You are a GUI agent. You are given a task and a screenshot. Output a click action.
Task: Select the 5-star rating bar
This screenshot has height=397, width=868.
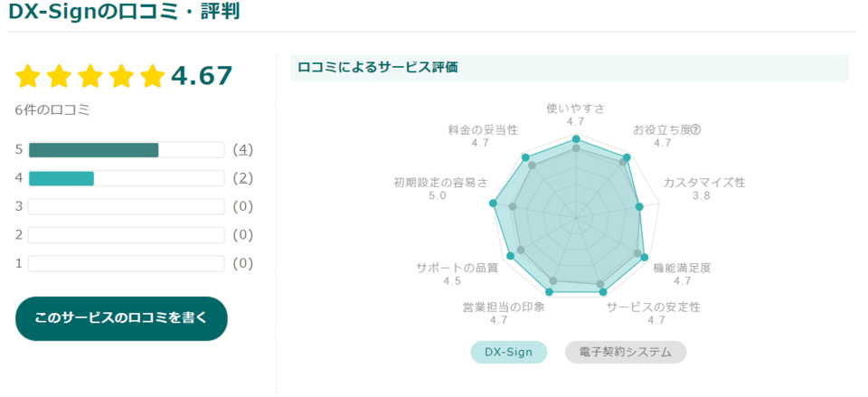[x=127, y=150]
